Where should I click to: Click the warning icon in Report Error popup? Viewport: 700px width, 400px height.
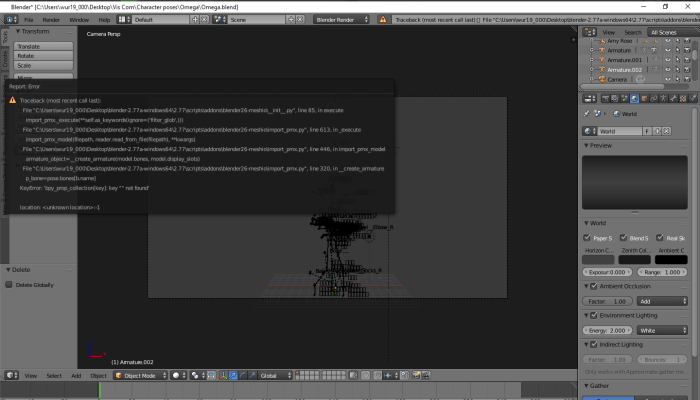tap(13, 101)
